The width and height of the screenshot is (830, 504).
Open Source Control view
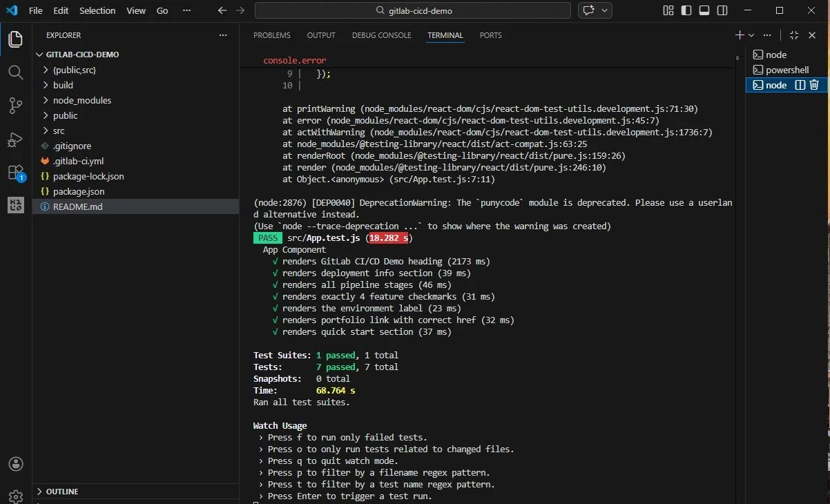tap(15, 106)
